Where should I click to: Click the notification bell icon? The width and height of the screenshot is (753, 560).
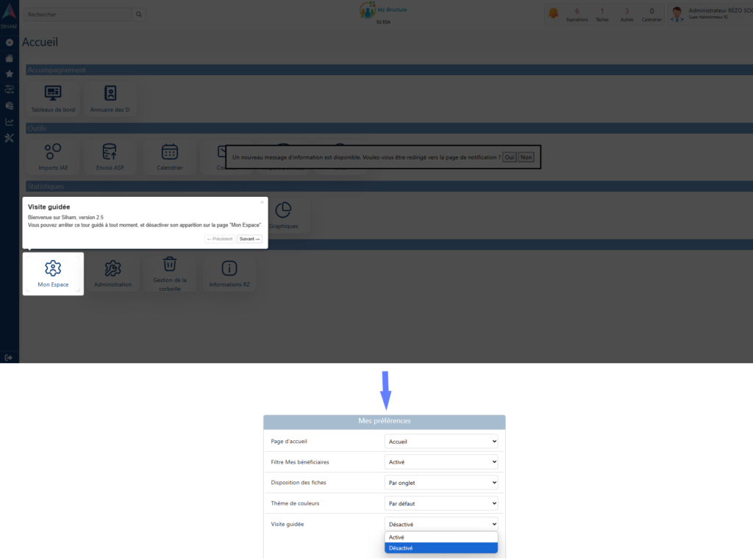point(553,13)
